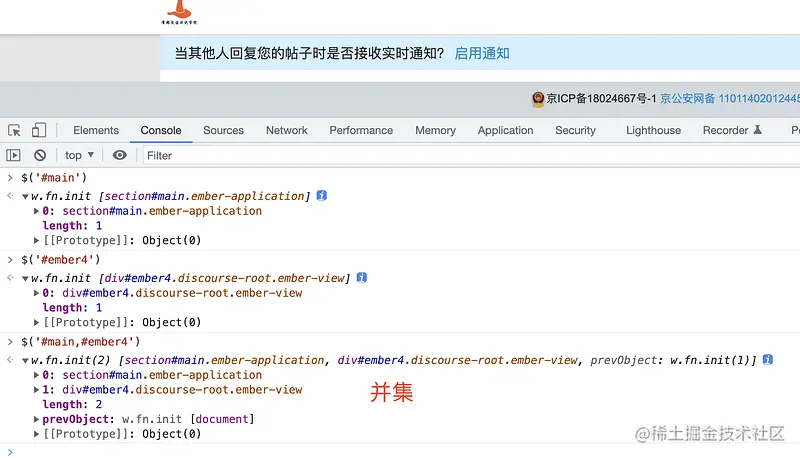Click the $('#main,#ember4') command entry

click(x=81, y=342)
